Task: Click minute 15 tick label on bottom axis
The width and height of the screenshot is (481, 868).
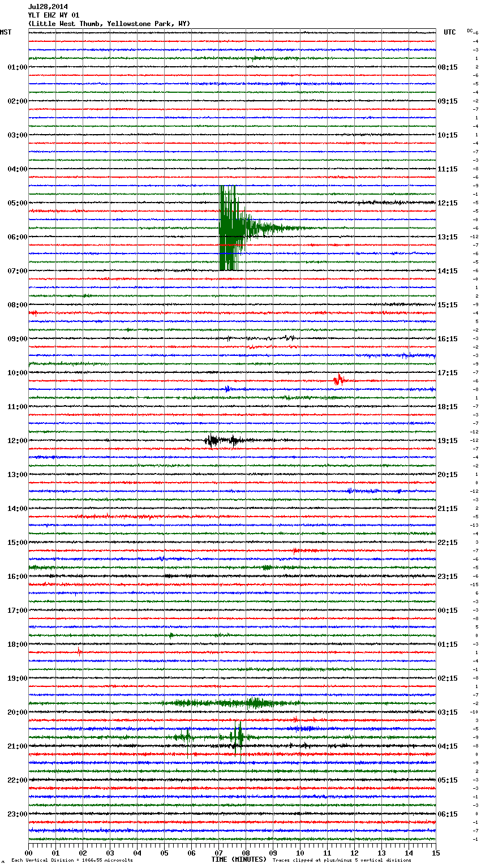Action: pos(435,853)
